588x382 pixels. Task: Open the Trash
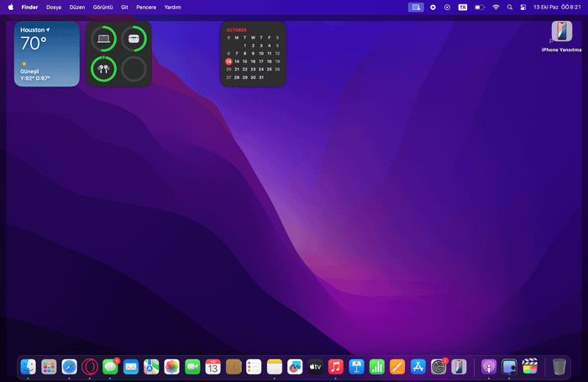click(559, 367)
